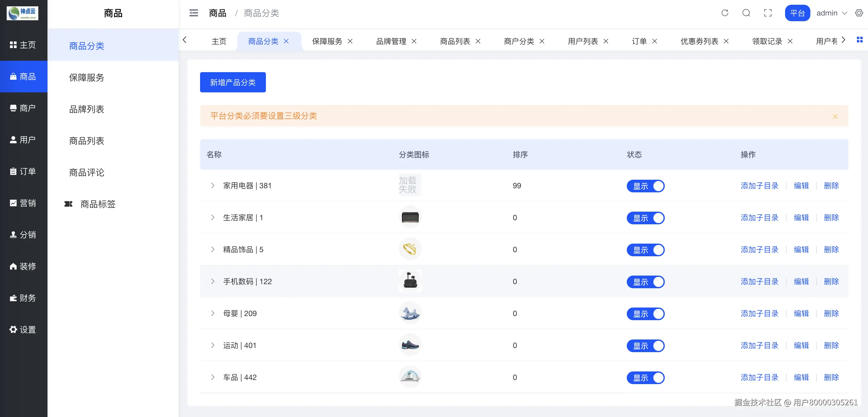
Task: Collapse sidebar with hamburger menu icon
Action: (193, 13)
